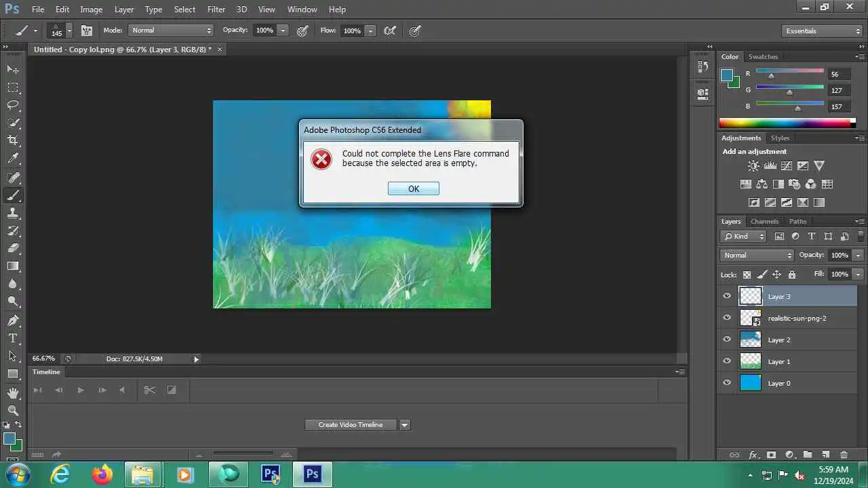Add a Levels adjustment
The height and width of the screenshot is (488, 868).
click(770, 165)
